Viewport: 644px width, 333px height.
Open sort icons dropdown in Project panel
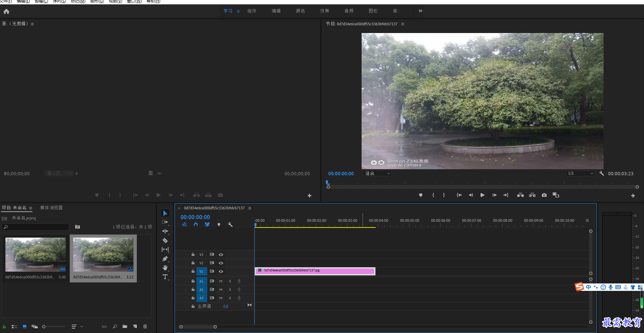point(77,326)
